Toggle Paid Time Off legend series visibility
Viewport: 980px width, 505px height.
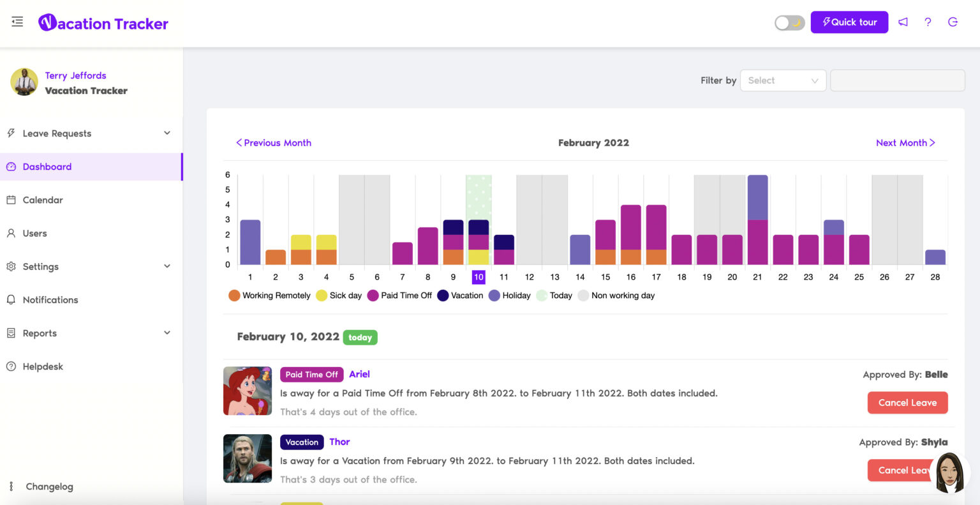click(x=400, y=296)
